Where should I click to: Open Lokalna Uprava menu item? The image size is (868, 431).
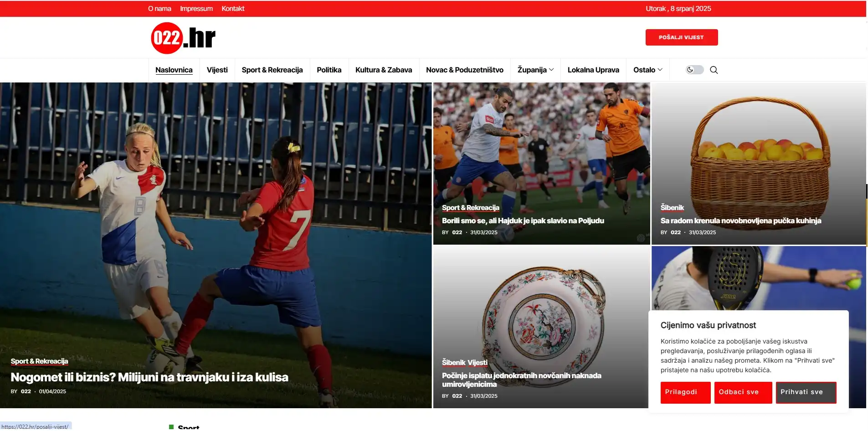point(593,70)
